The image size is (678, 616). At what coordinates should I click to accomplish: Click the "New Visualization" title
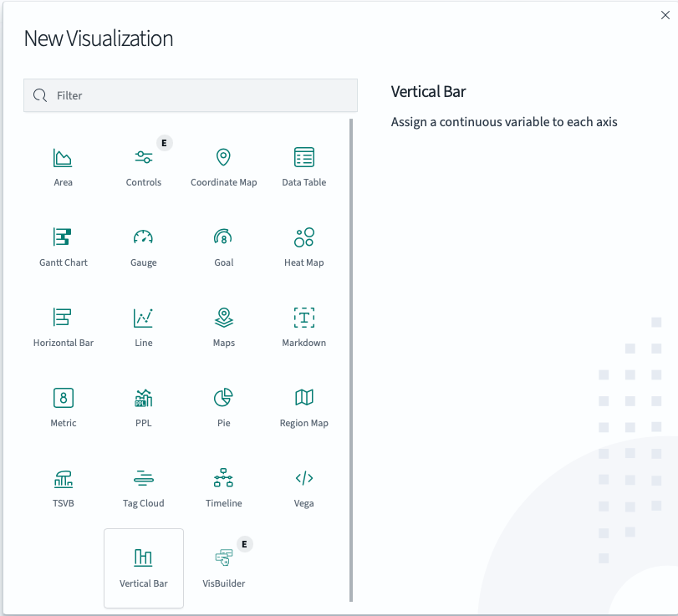click(99, 38)
